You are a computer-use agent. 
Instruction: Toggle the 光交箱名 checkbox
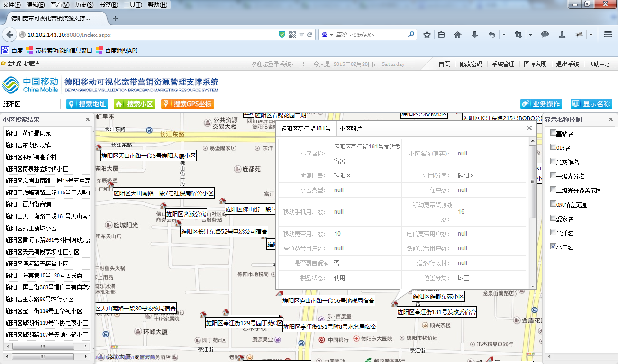pyautogui.click(x=553, y=162)
